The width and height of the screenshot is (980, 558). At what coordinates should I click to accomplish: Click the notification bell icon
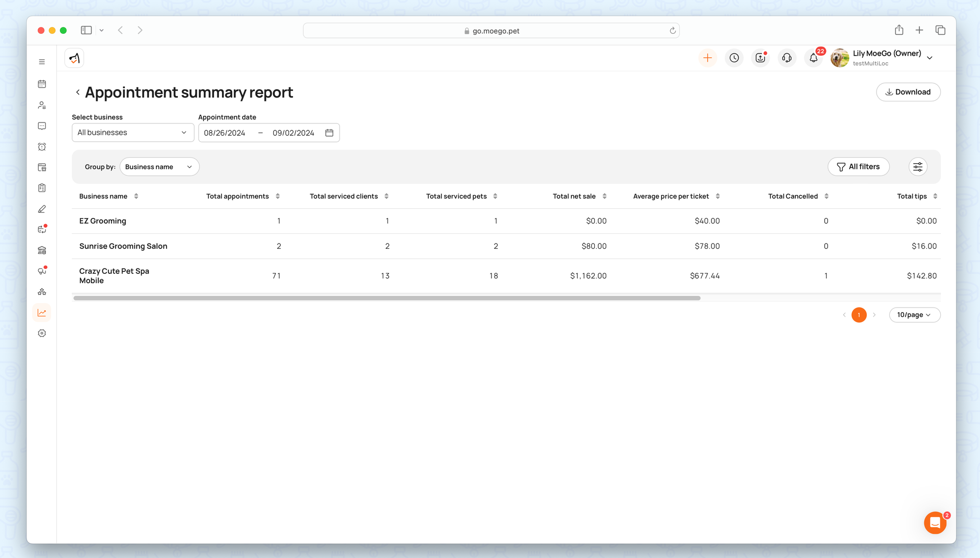[813, 58]
